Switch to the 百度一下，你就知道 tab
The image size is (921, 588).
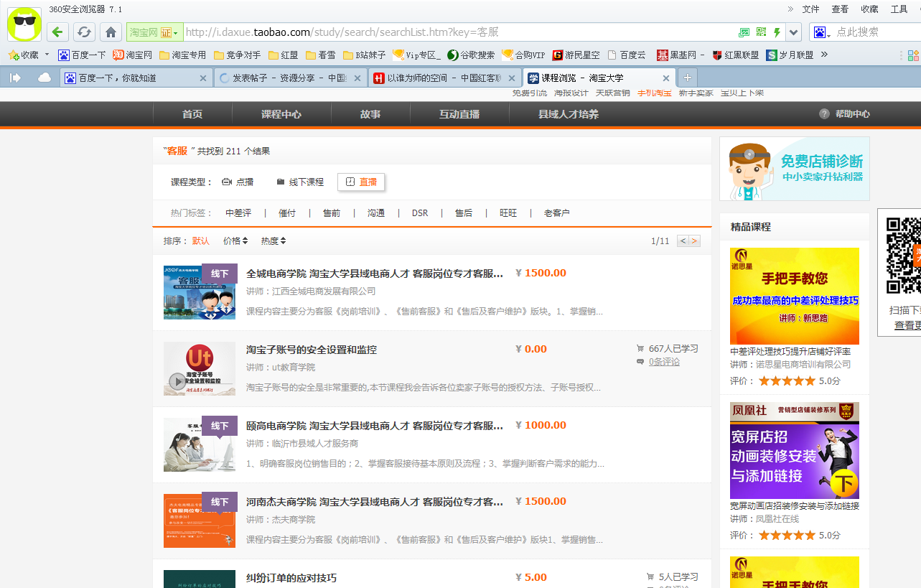(x=136, y=78)
